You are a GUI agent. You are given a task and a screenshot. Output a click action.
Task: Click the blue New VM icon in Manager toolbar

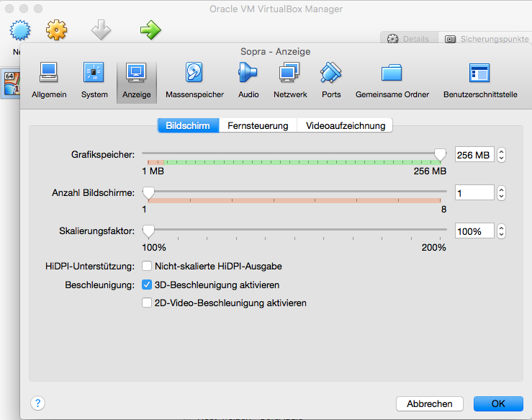(20, 30)
